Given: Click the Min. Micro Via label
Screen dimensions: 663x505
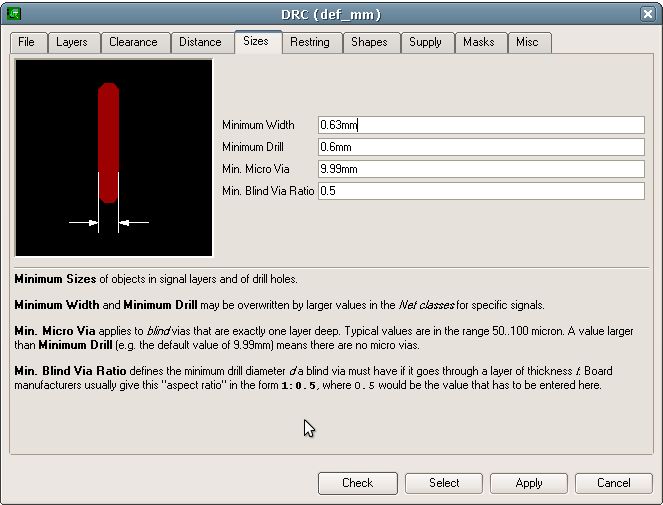Looking at the screenshot, I should click(x=256, y=169).
